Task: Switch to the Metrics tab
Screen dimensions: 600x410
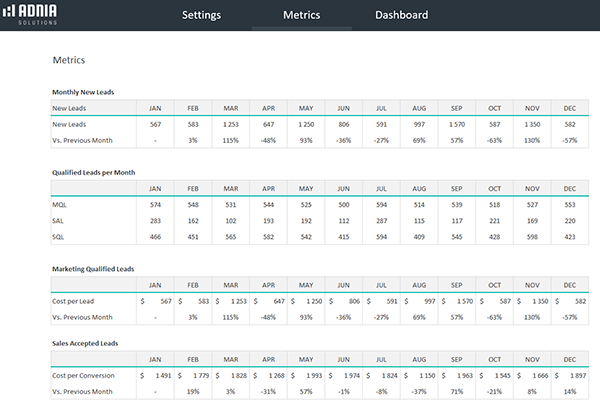Action: [x=301, y=15]
